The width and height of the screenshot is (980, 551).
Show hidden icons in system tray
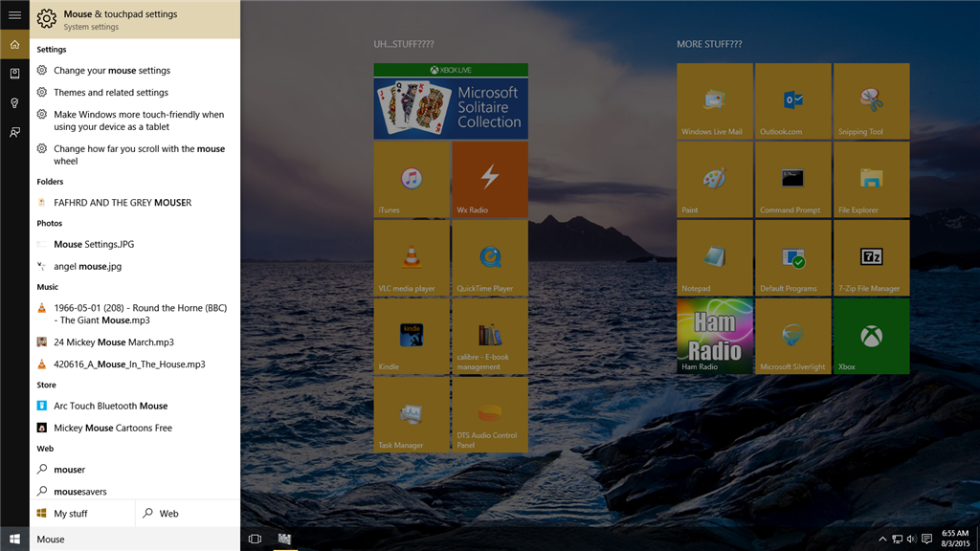pos(882,540)
